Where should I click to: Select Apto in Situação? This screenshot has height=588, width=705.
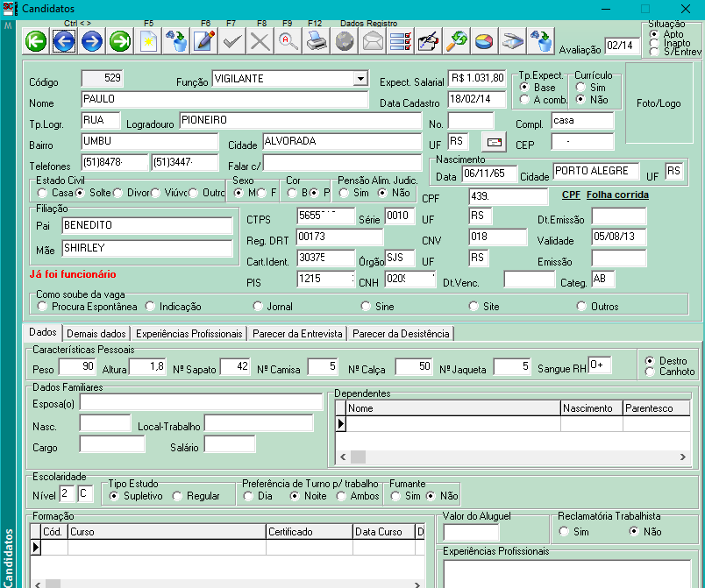(x=654, y=34)
